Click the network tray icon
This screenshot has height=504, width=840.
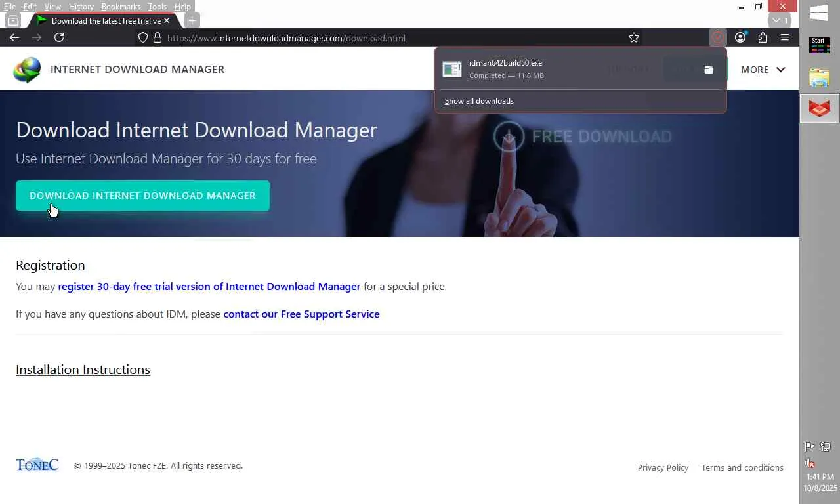click(826, 447)
